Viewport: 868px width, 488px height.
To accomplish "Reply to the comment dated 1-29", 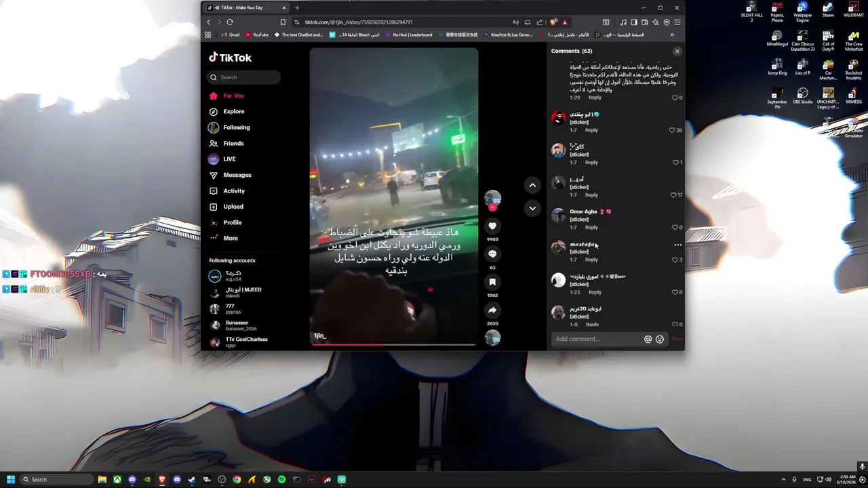I will [595, 98].
